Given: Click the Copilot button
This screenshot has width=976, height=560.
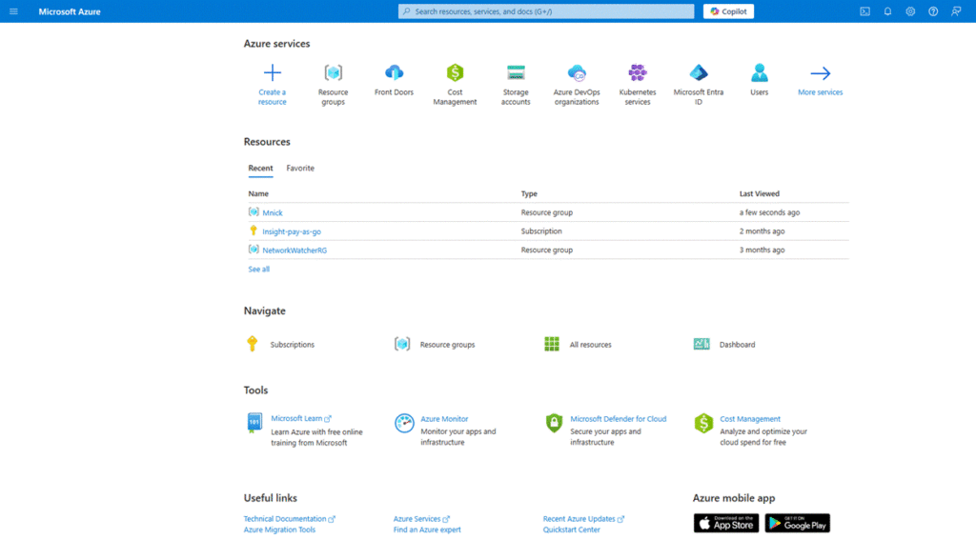Looking at the screenshot, I should point(728,11).
